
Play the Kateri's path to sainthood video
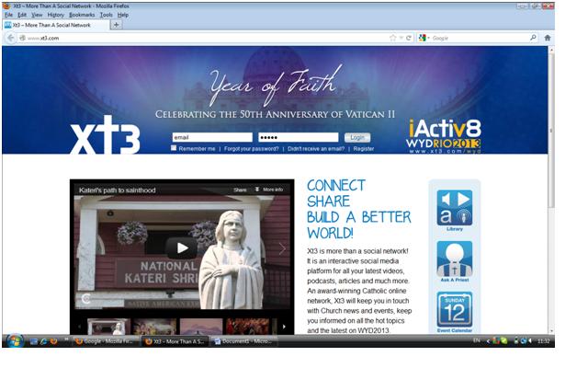tap(182, 247)
